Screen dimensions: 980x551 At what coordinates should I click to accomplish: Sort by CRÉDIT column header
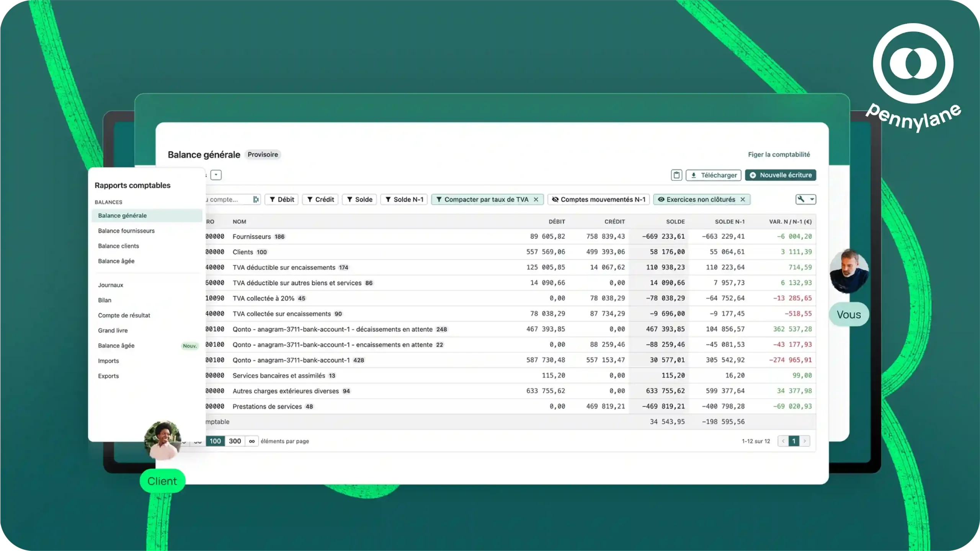click(x=614, y=222)
